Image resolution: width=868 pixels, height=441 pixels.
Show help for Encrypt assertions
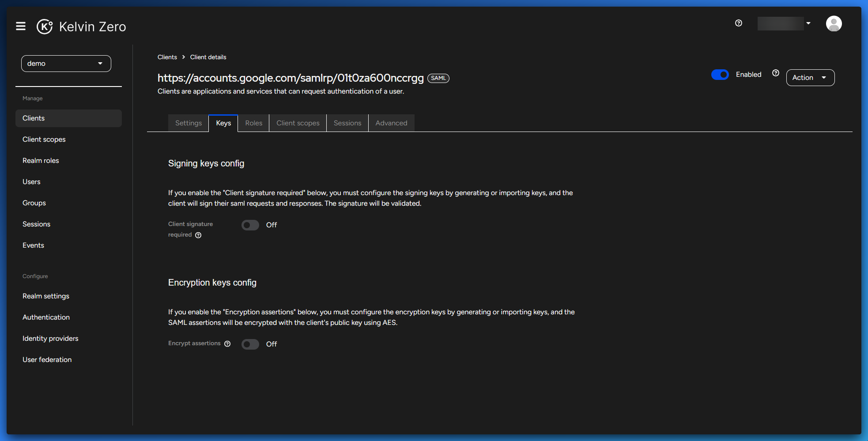tap(227, 344)
